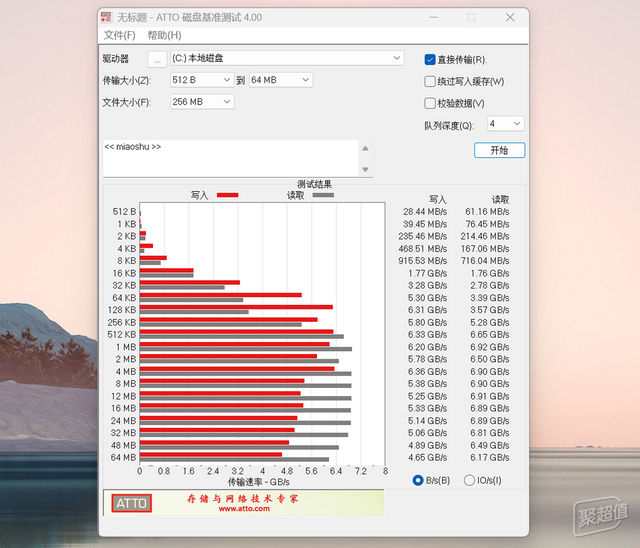Select the B/s(B) radio button
640x548 pixels.
click(418, 480)
